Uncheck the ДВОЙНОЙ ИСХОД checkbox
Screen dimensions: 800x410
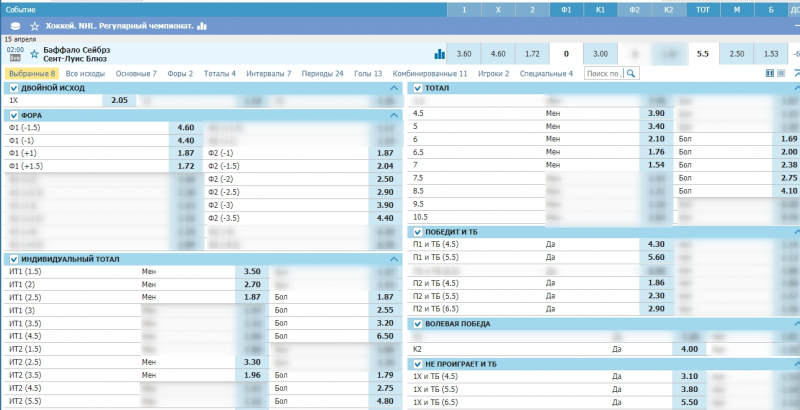tap(13, 88)
